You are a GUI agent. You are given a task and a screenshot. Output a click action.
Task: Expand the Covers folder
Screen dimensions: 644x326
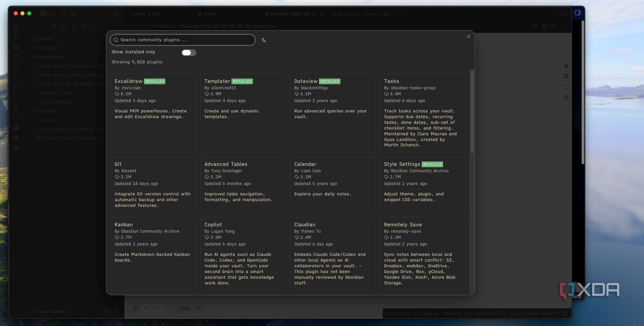(32, 39)
